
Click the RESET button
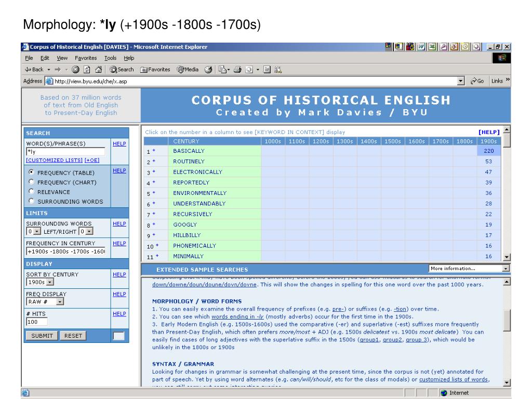coord(73,336)
